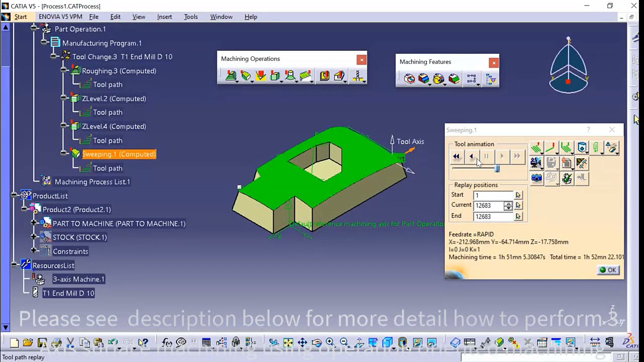The height and width of the screenshot is (362, 644).
Task: Select Sweeping.1 (Computed) in tree
Action: tap(119, 154)
